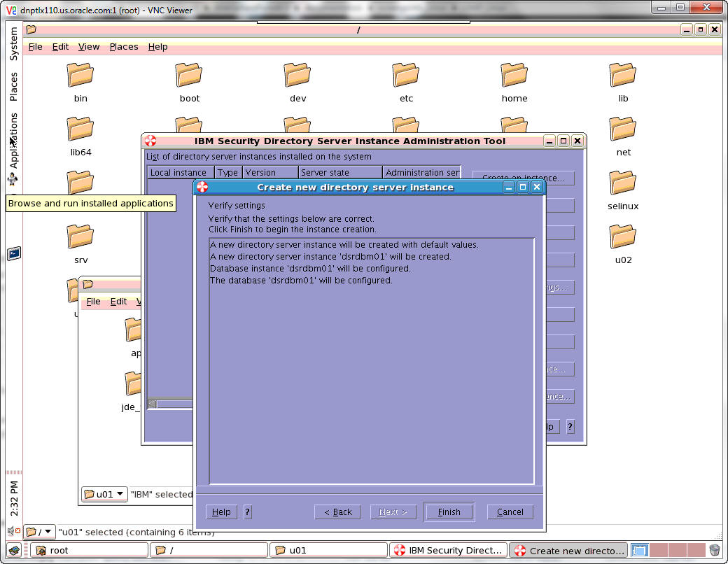Open File menu in root file browser
This screenshot has height=564, width=728.
(35, 47)
